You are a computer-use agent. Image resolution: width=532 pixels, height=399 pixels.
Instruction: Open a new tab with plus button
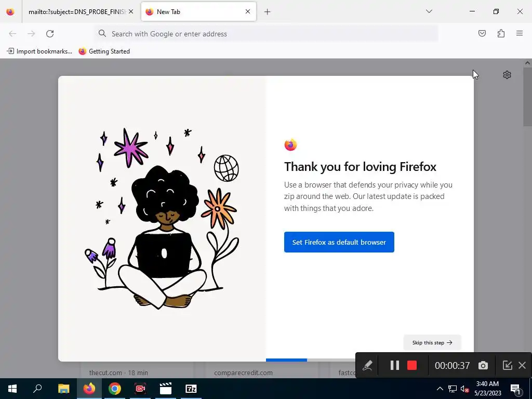268,12
